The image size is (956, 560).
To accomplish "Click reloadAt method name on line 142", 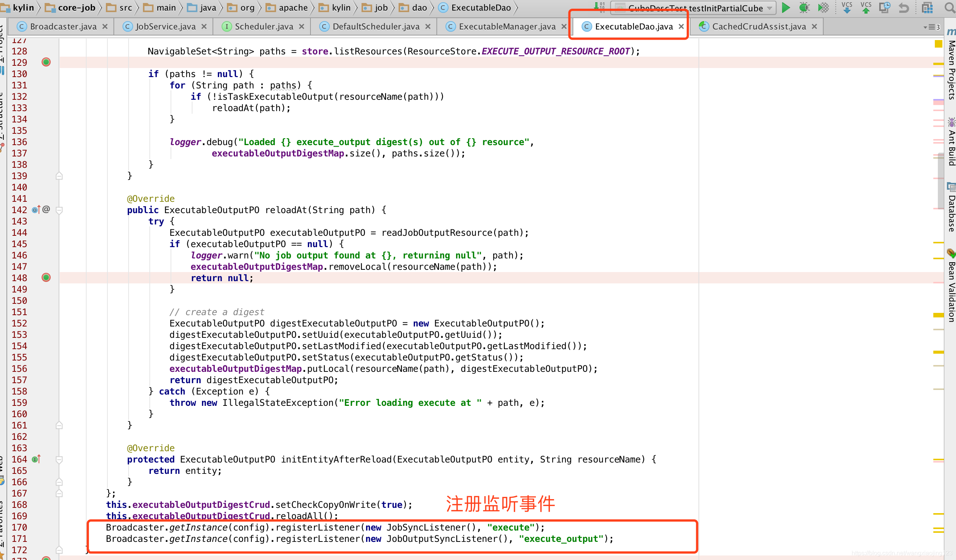I will point(289,210).
